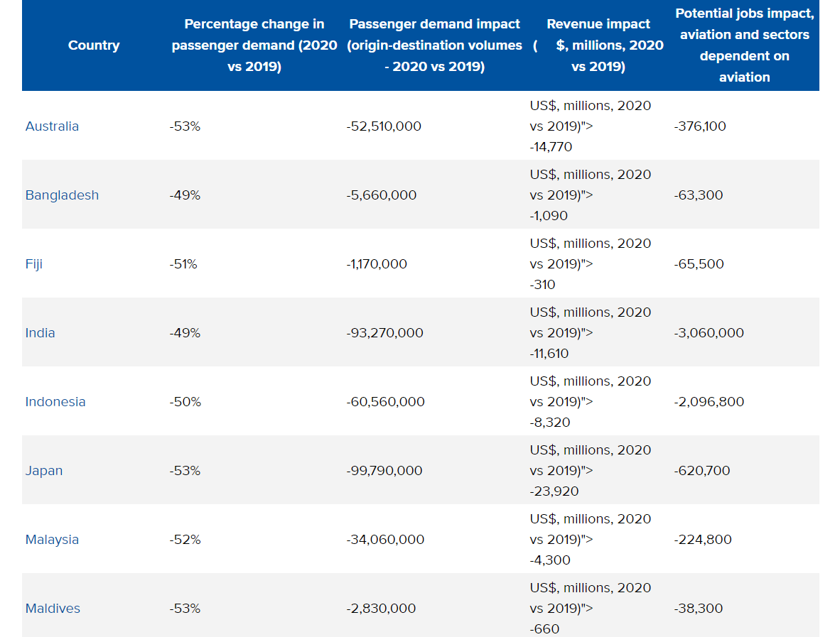Image resolution: width=840 pixels, height=637 pixels.
Task: Select Indonesia's -50% value
Action: tap(185, 402)
